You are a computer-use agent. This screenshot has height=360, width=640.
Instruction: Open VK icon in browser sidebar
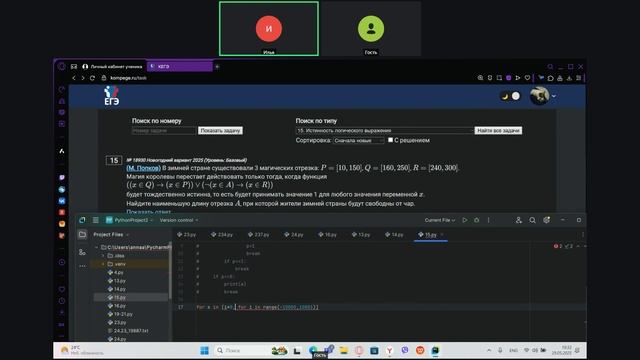tap(62, 201)
